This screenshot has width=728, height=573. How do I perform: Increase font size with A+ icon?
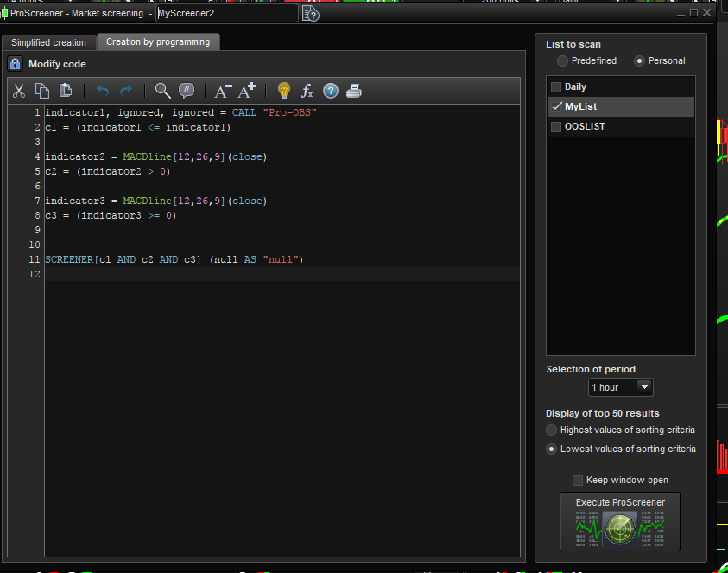pyautogui.click(x=247, y=91)
